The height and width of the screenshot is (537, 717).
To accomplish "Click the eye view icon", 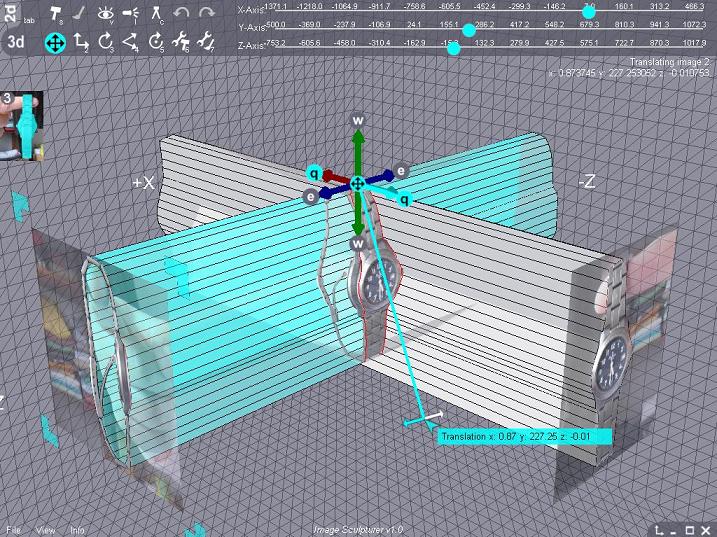I will coord(105,13).
